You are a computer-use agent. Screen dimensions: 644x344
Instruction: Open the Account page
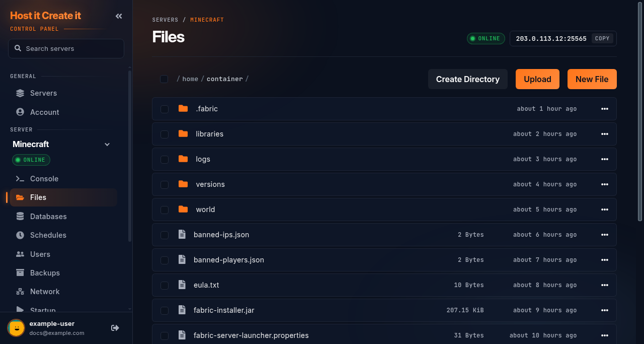63,112
